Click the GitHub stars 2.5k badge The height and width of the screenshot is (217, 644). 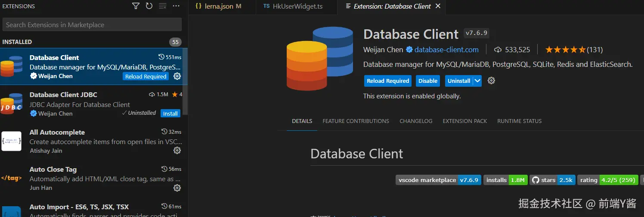point(553,180)
